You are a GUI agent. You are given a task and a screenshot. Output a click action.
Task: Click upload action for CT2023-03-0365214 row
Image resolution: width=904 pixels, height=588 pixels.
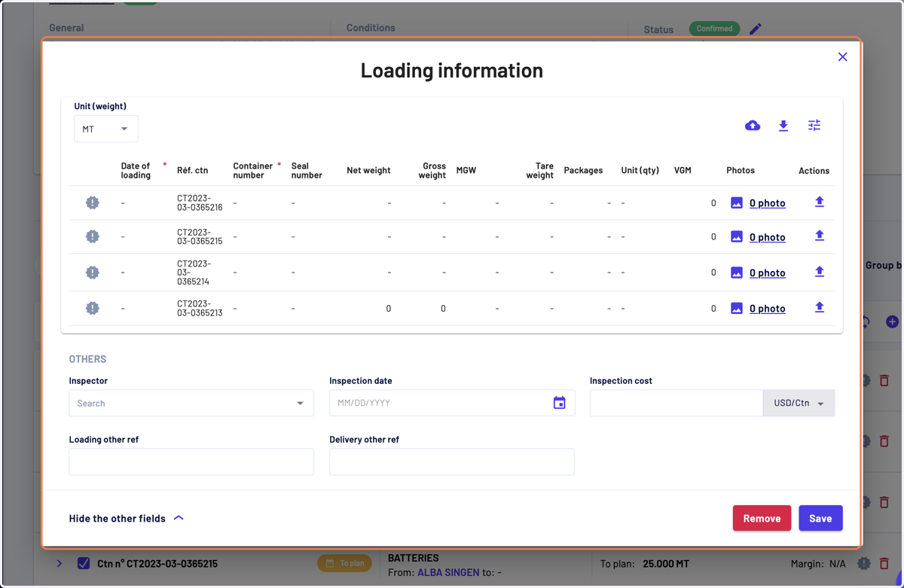(820, 272)
